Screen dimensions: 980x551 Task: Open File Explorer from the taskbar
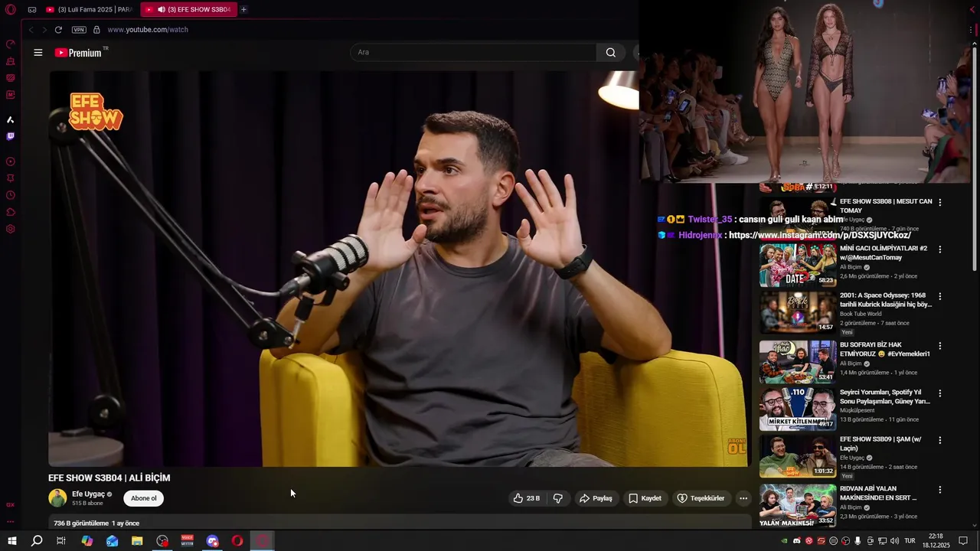click(x=137, y=541)
